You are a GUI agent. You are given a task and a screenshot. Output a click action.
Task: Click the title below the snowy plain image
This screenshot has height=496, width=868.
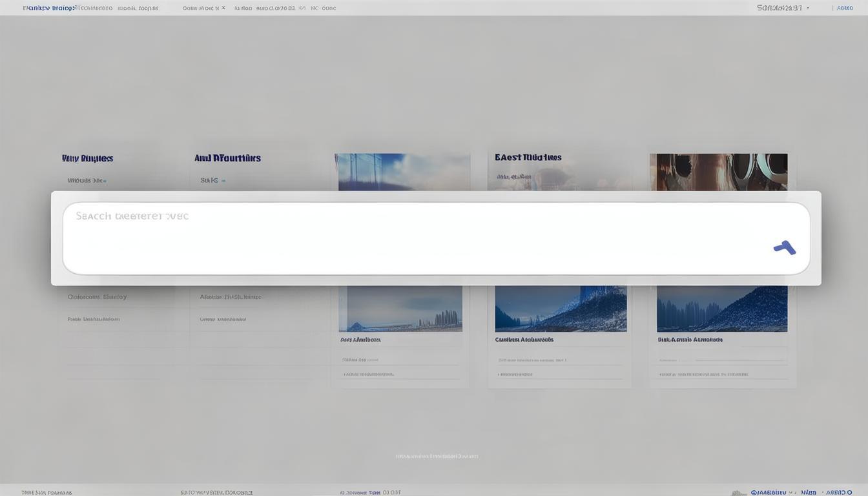pos(360,340)
